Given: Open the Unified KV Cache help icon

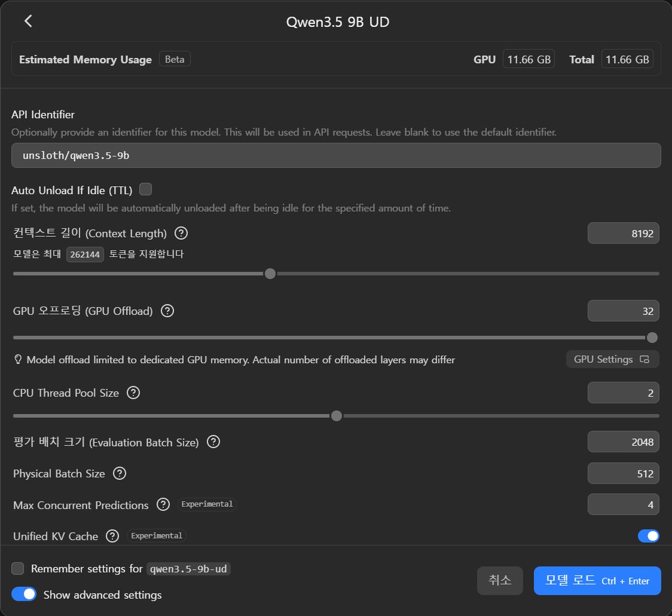Looking at the screenshot, I should (112, 536).
